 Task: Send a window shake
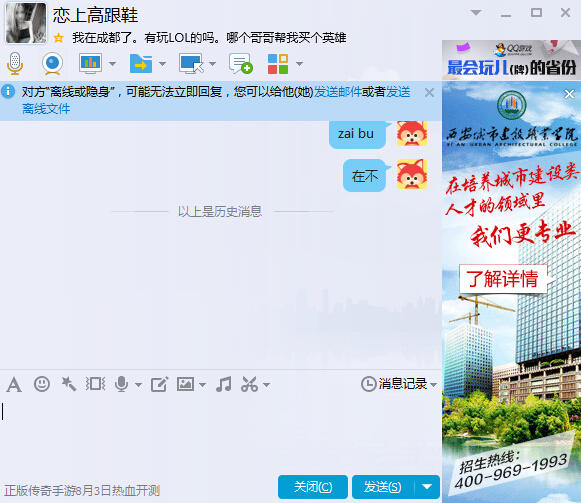pyautogui.click(x=95, y=384)
